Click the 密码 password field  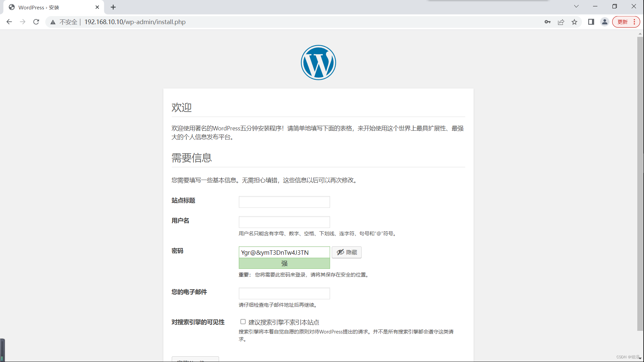coord(284,252)
